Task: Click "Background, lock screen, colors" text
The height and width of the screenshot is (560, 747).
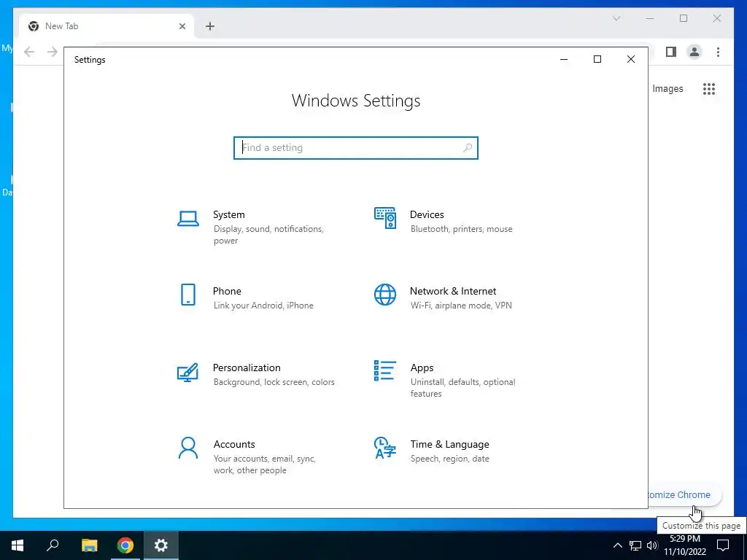Action: (274, 382)
